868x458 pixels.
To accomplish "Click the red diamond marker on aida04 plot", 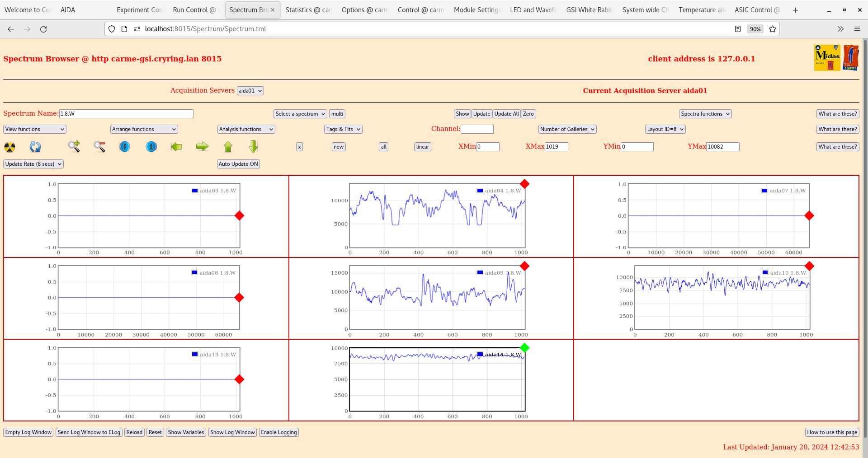I will [x=524, y=184].
